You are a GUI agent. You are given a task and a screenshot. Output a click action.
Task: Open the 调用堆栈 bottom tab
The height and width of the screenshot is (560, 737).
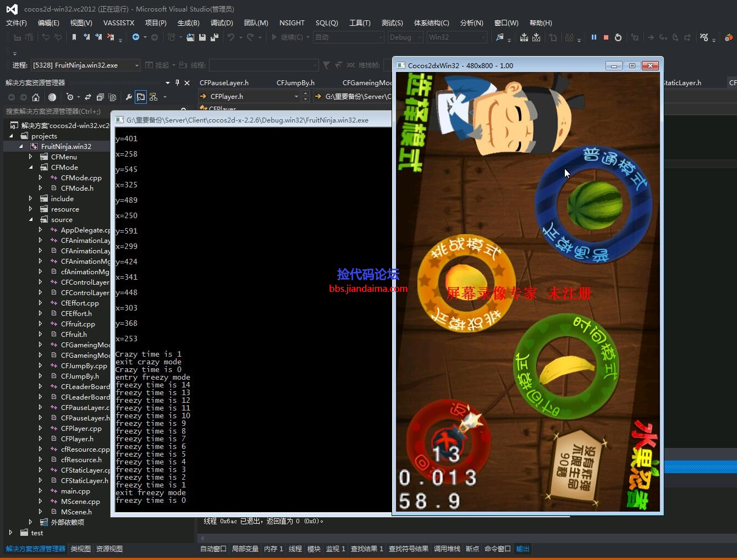pyautogui.click(x=447, y=548)
